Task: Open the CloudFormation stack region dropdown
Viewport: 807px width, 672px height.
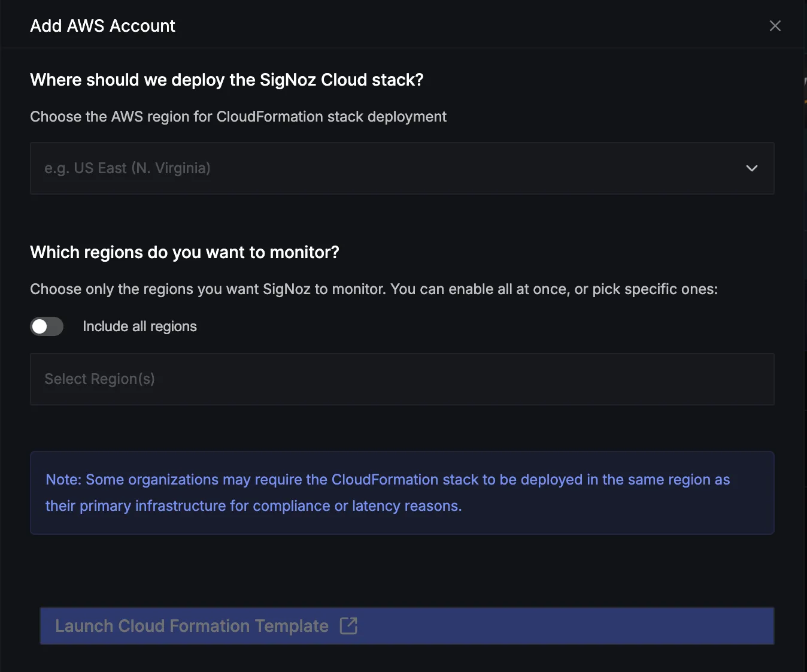Action: point(402,168)
